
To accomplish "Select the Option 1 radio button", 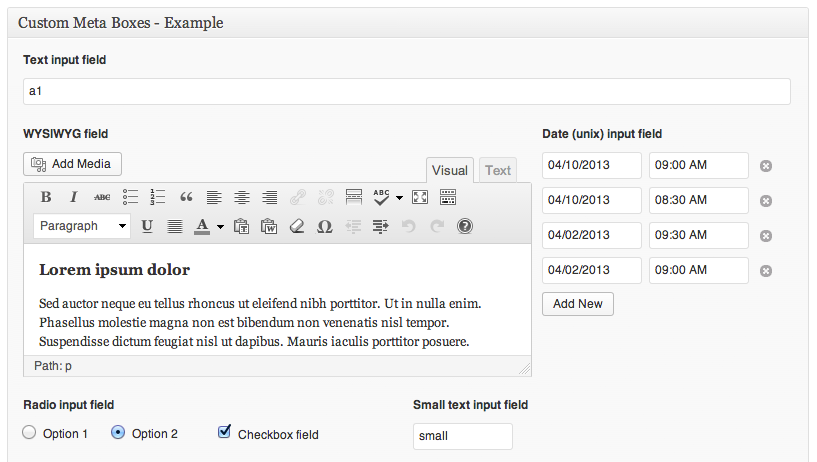I will [29, 433].
